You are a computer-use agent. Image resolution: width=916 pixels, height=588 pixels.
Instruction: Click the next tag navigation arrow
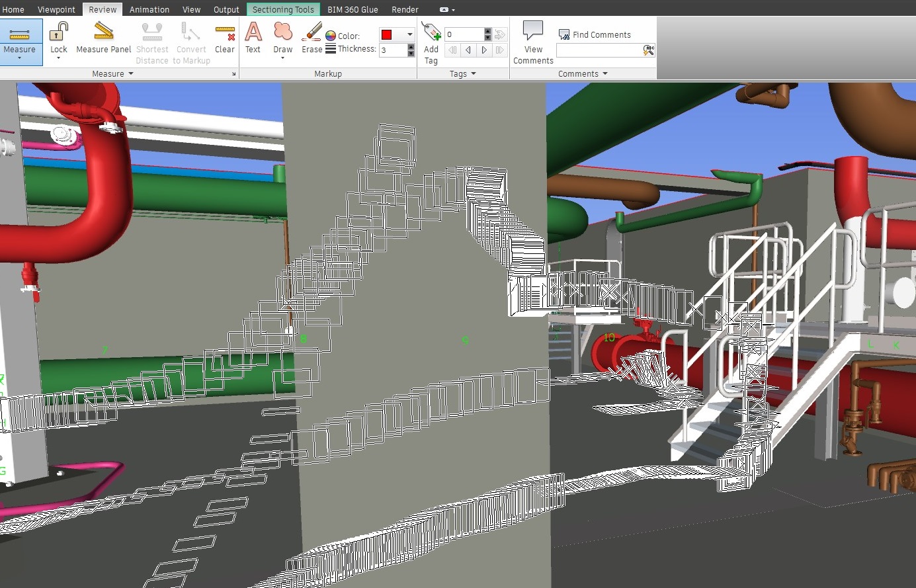point(484,50)
